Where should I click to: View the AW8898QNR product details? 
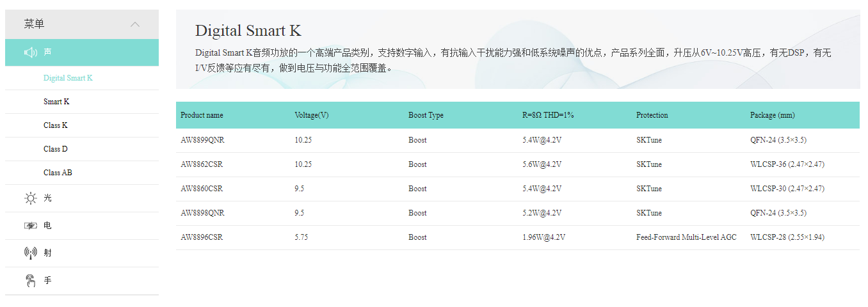pyautogui.click(x=202, y=213)
